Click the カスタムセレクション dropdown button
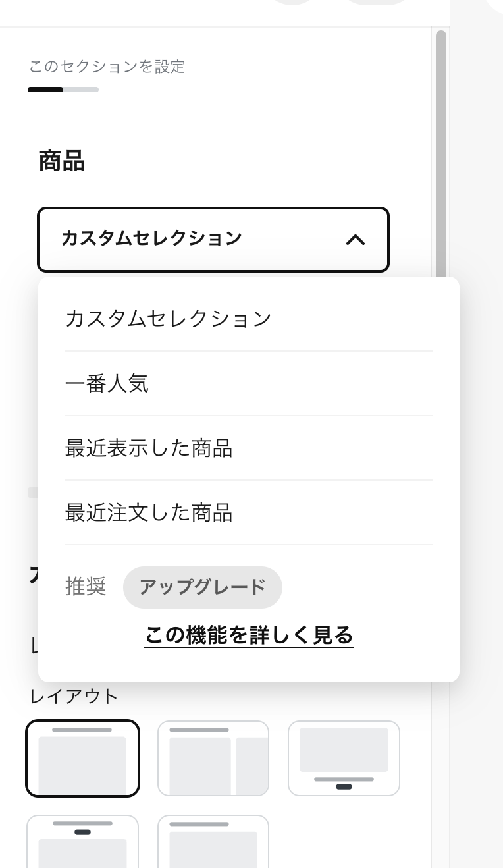Viewport: 503px width, 868px height. pyautogui.click(x=213, y=239)
